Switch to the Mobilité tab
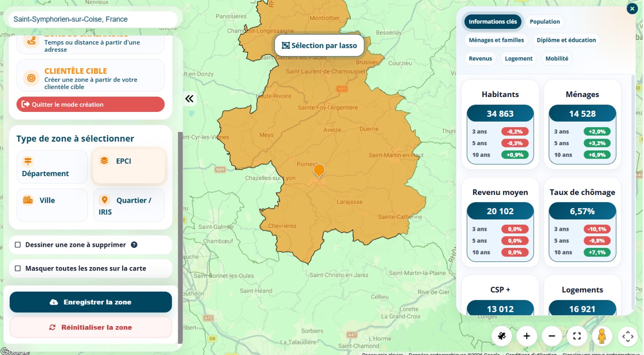The width and height of the screenshot is (644, 355). tap(557, 58)
